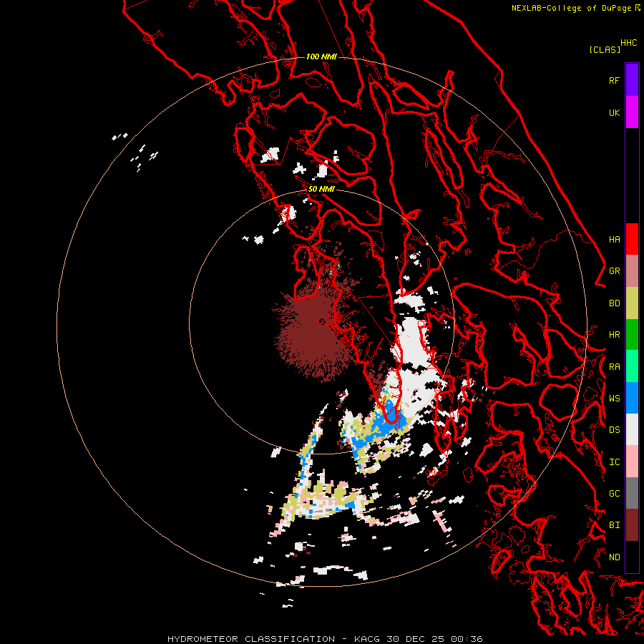Click the BI brown legend swatch
Screen dimensions: 644x644
pyautogui.click(x=632, y=525)
